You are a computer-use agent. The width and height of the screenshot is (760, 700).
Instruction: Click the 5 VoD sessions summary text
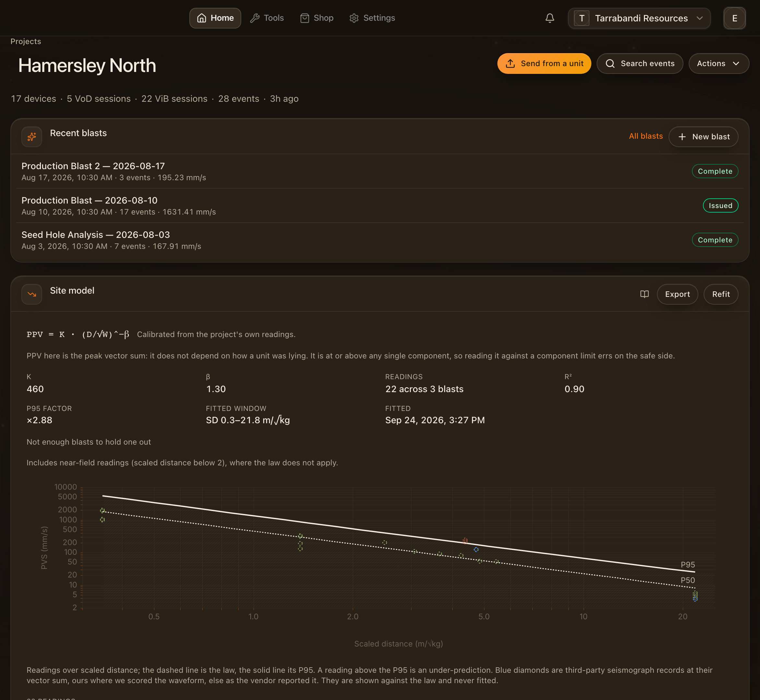(x=99, y=99)
